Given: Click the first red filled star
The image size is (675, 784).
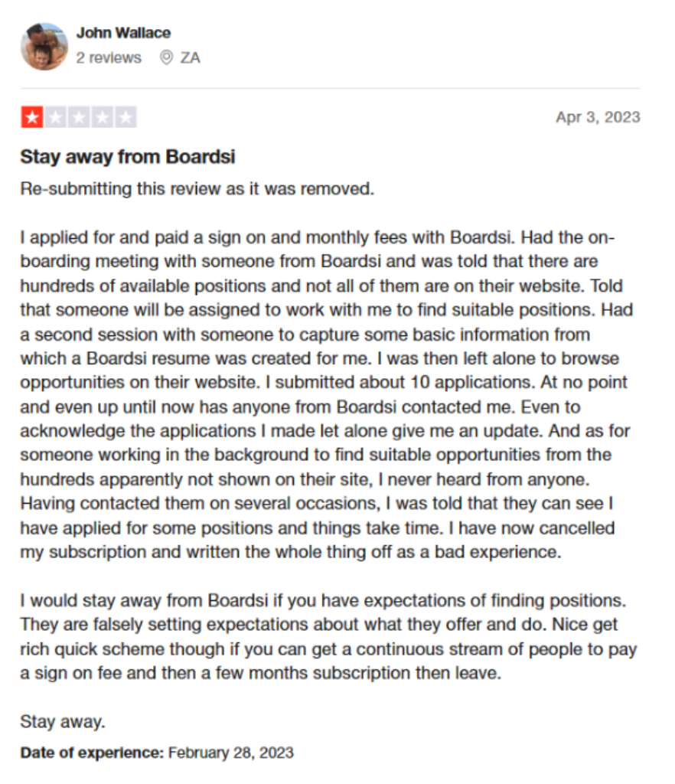Looking at the screenshot, I should (x=32, y=117).
